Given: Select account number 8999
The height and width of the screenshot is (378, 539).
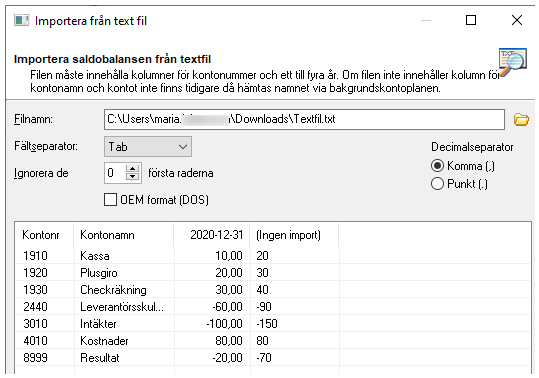Looking at the screenshot, I should click(x=35, y=358).
